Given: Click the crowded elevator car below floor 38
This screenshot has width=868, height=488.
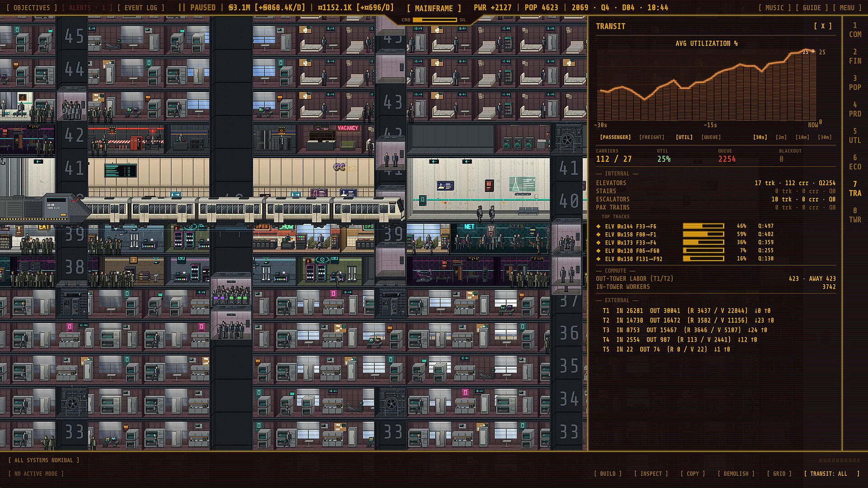Looking at the screenshot, I should pyautogui.click(x=231, y=292).
